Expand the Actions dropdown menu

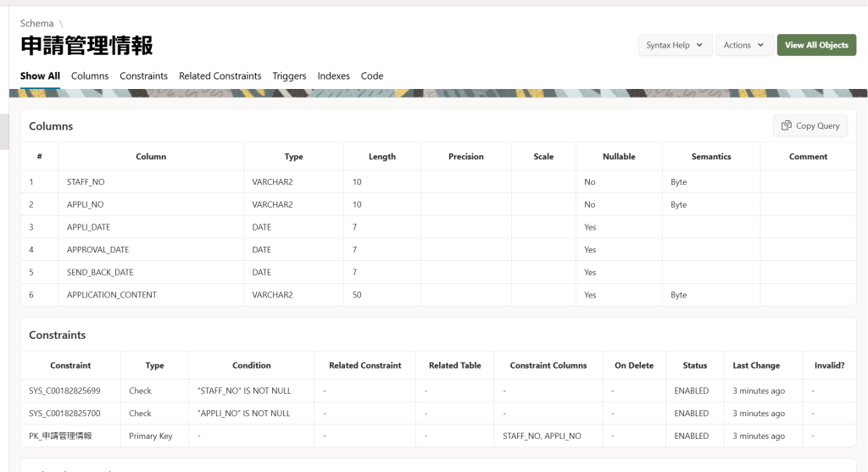(x=743, y=45)
